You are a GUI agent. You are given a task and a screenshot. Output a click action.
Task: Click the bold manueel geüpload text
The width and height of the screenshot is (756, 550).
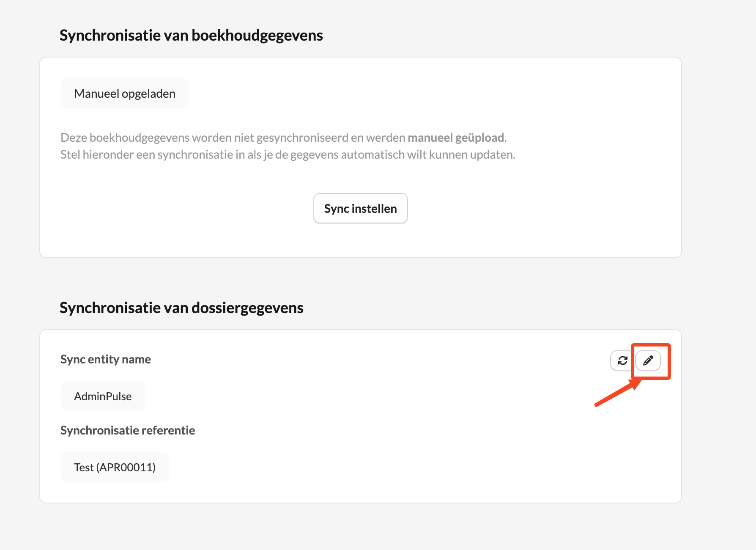(456, 137)
